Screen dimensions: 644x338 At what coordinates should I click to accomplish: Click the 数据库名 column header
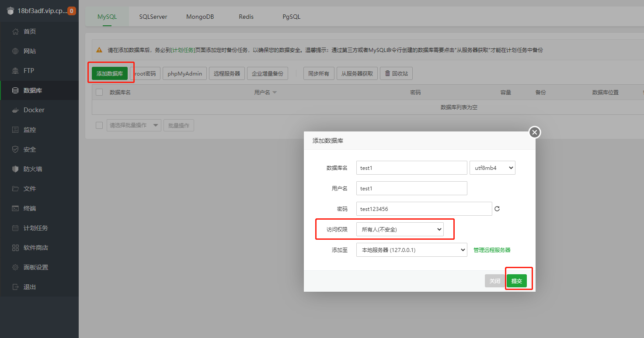pyautogui.click(x=120, y=93)
